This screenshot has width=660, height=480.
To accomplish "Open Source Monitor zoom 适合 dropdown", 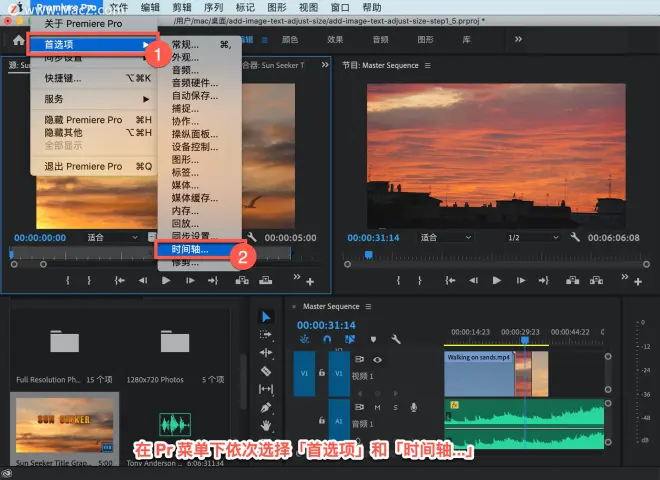I will [x=112, y=237].
